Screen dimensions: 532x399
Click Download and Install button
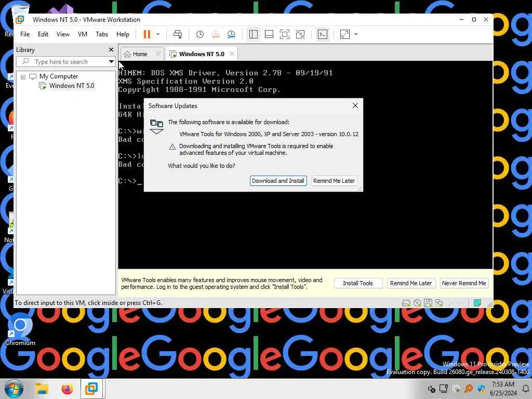coord(278,181)
